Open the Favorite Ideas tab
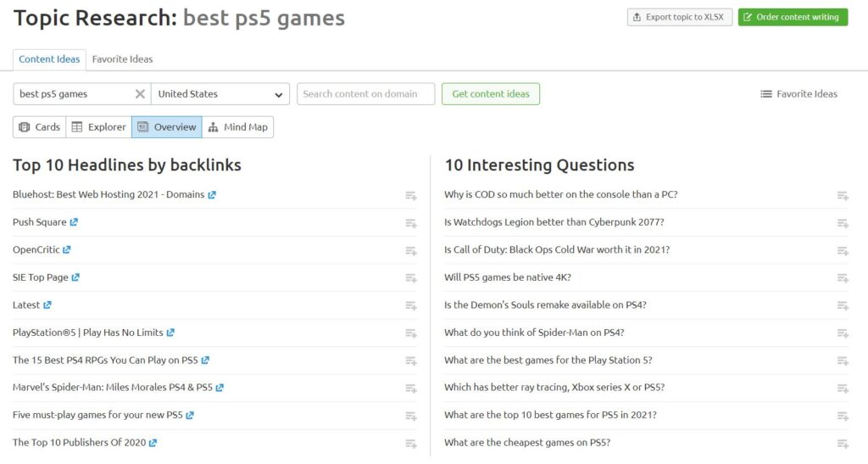Viewport: 868px width, 464px height. (x=122, y=59)
